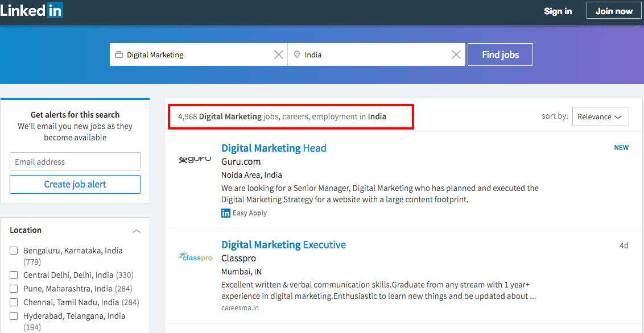Click the Find jobs button
The height and width of the screenshot is (333, 644).
500,55
